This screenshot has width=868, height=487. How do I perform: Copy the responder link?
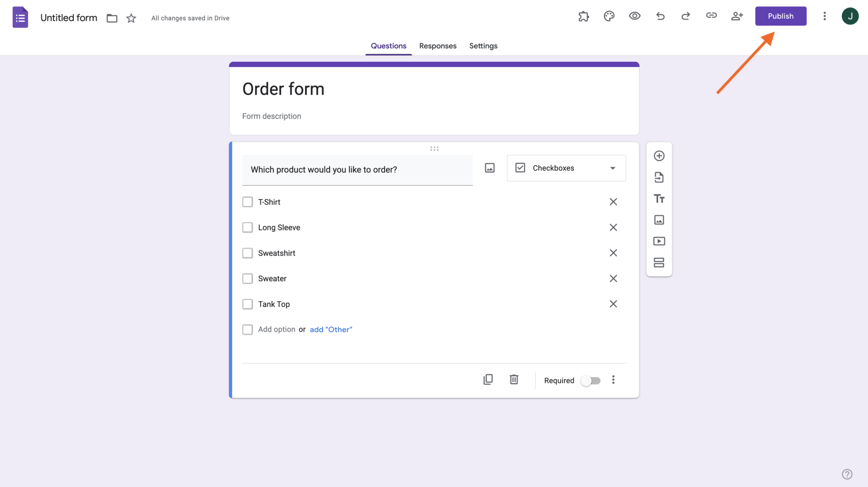711,16
